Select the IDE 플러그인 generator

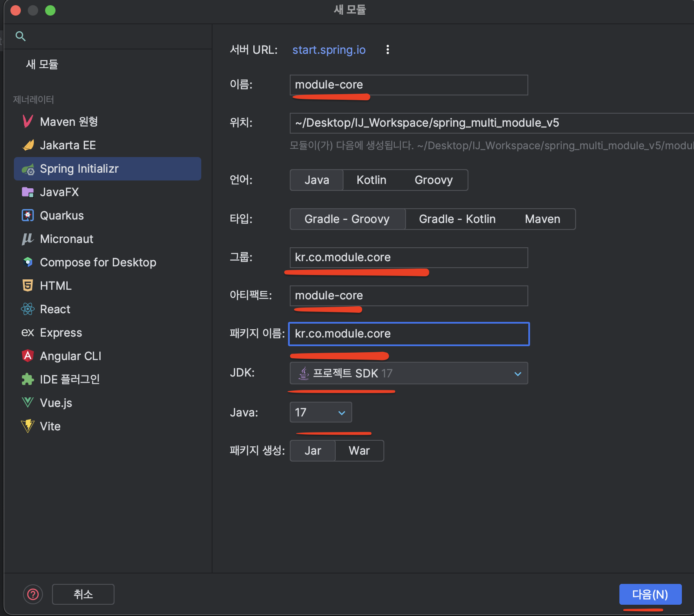[108, 379]
